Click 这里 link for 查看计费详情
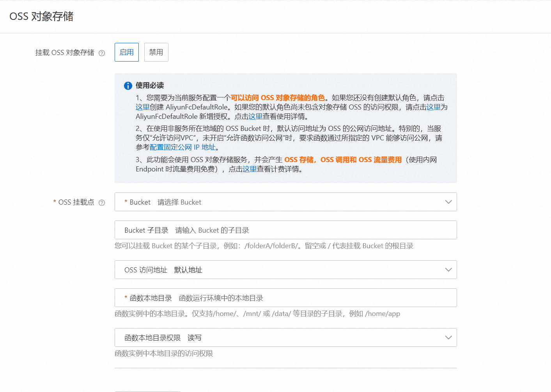 [x=250, y=169]
